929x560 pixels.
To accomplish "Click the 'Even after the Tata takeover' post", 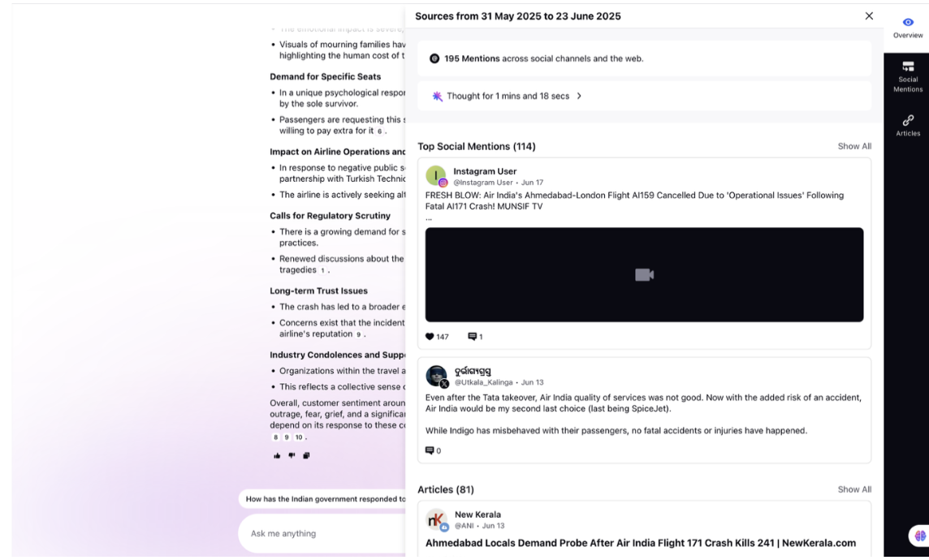I will (643, 414).
